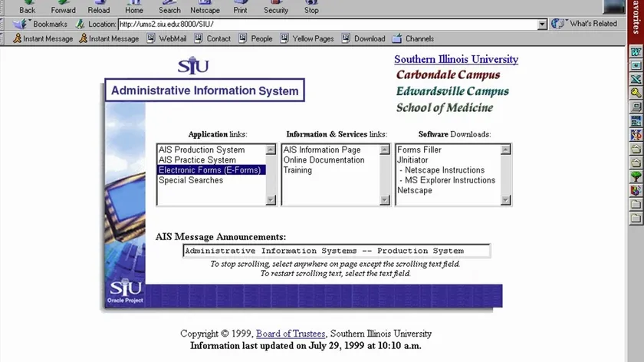Click the colorful shield icon in Favorites bar
This screenshot has width=644, height=362.
[x=636, y=191]
